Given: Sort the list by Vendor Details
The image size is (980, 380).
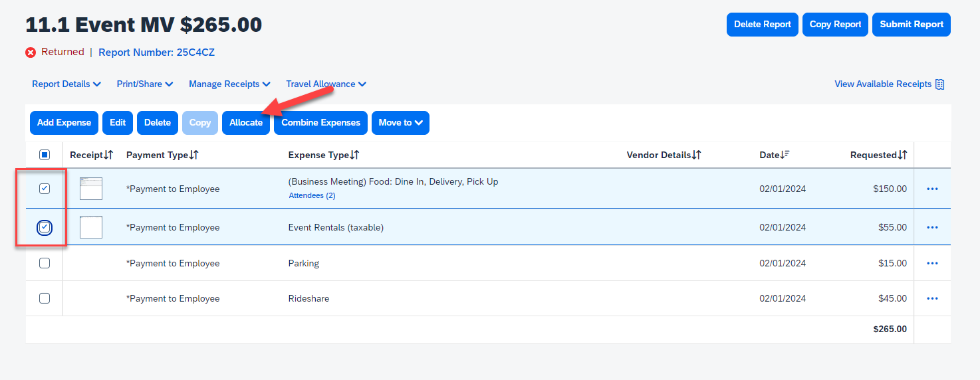Looking at the screenshot, I should (x=664, y=155).
